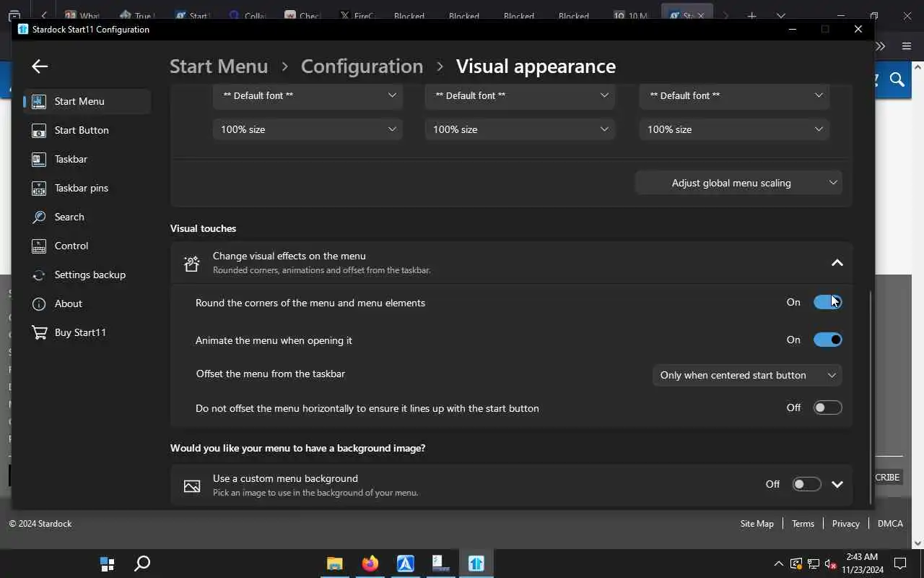Image resolution: width=924 pixels, height=578 pixels.
Task: Open the rightmost 100% size dropdown
Action: point(734,129)
